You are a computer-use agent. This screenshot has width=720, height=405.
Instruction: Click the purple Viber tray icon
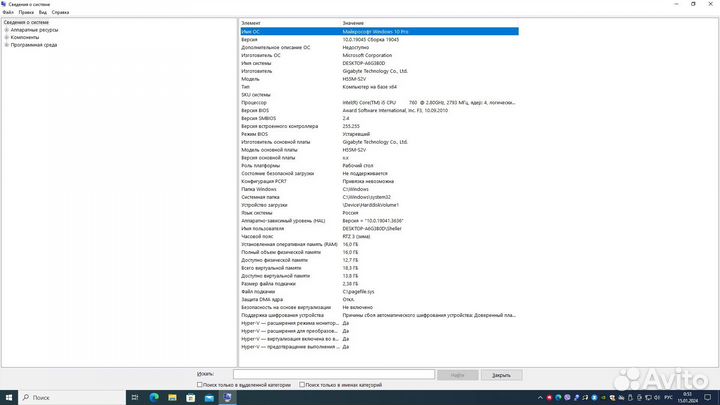(567, 398)
